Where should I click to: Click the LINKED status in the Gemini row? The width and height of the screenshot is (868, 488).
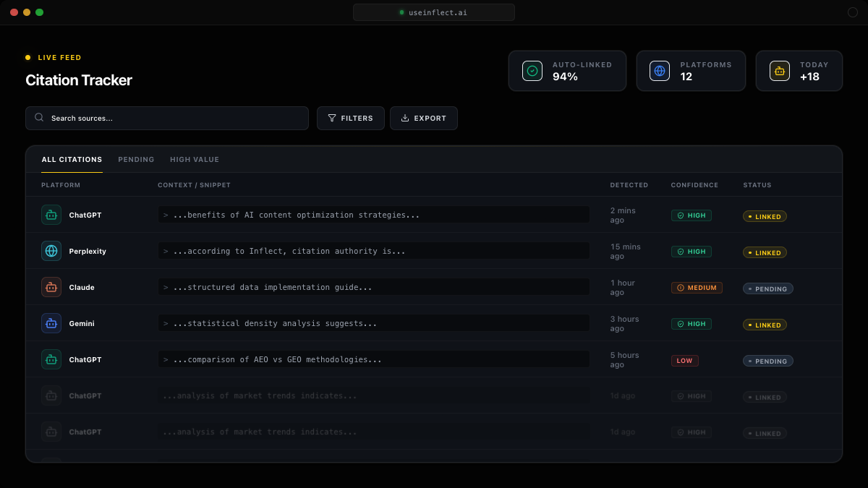coord(765,325)
